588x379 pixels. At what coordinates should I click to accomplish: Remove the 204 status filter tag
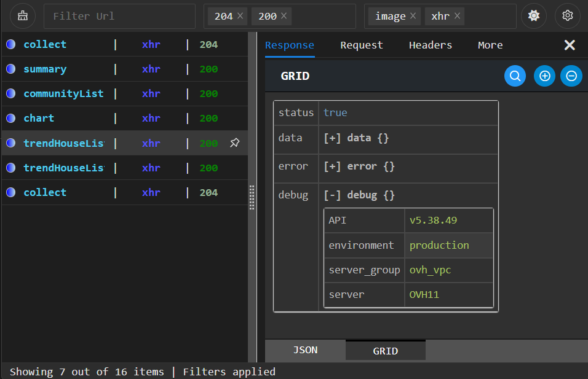click(x=240, y=16)
